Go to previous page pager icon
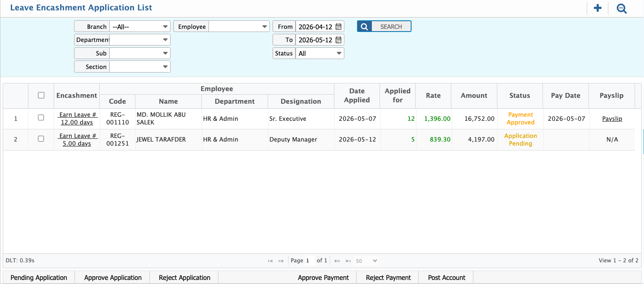The width and height of the screenshot is (644, 284). [x=281, y=261]
